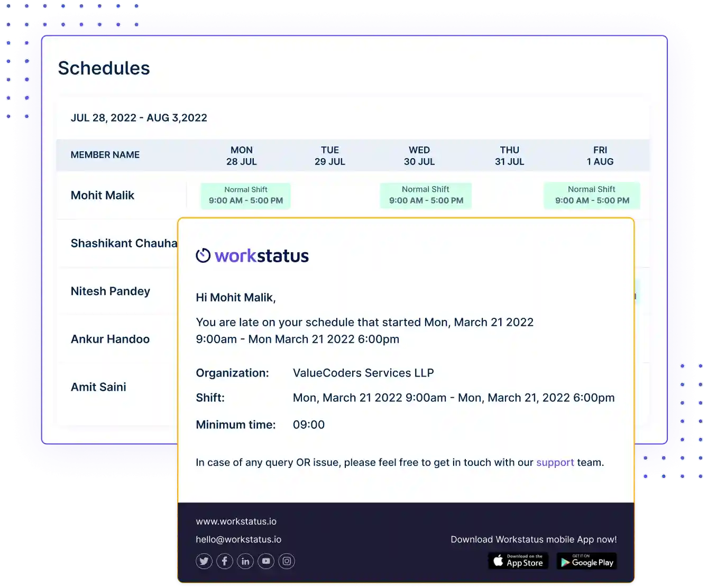Click hello@workstatus.io email address
This screenshot has width=708, height=588.
pos(238,539)
